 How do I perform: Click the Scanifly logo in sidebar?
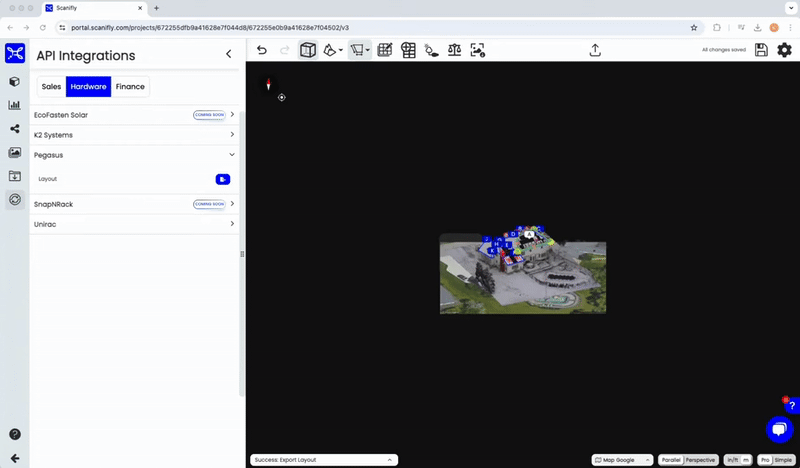point(15,53)
